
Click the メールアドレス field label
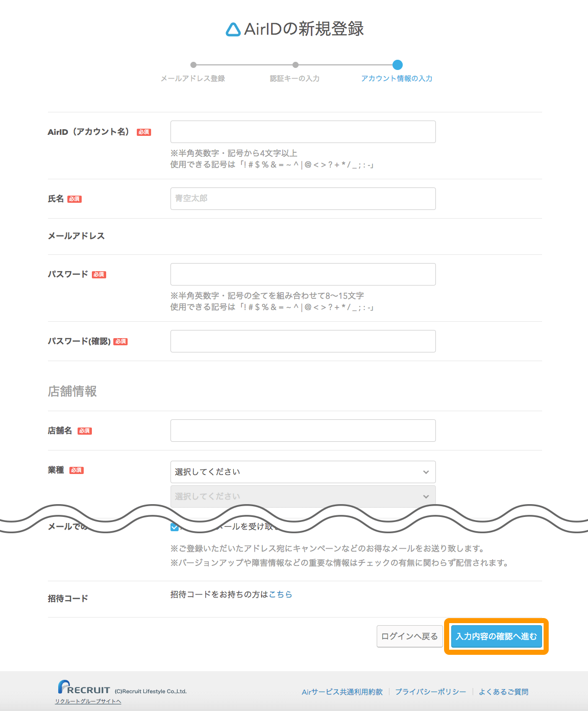tap(77, 236)
